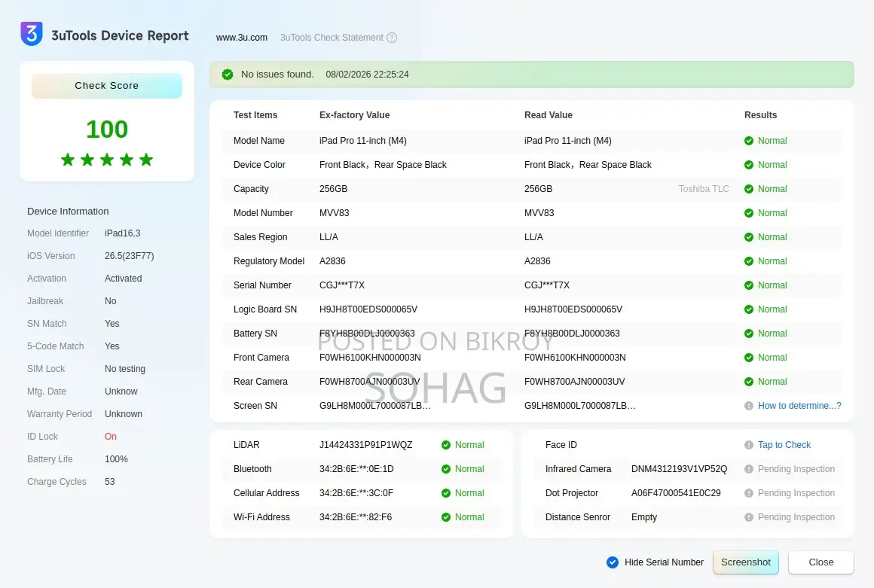Image resolution: width=874 pixels, height=588 pixels.
Task: Click the Warranty Period Unknown value
Action: point(123,414)
